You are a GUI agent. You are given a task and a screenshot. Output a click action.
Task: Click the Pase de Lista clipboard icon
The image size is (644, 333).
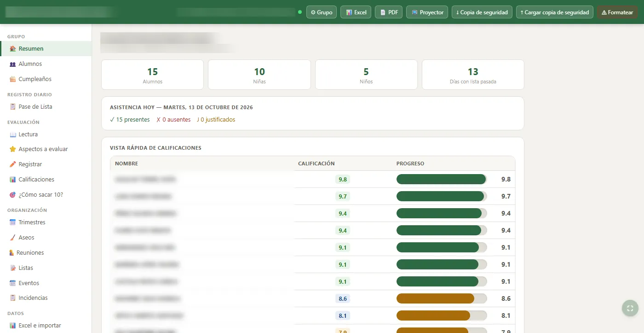[x=13, y=107]
